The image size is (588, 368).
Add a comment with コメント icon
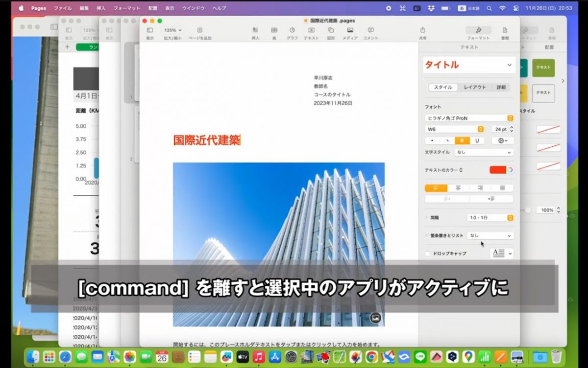(x=370, y=30)
